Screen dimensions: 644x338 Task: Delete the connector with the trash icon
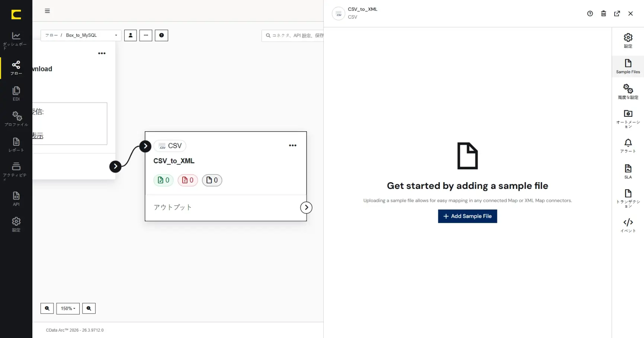tap(603, 13)
